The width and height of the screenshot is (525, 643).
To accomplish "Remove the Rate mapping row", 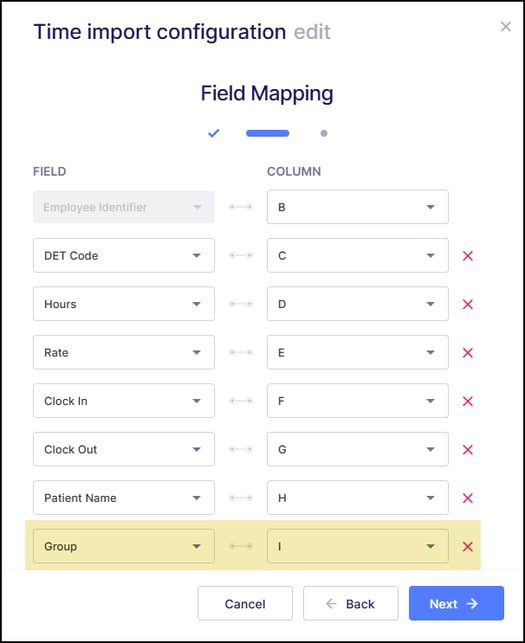I will point(468,353).
